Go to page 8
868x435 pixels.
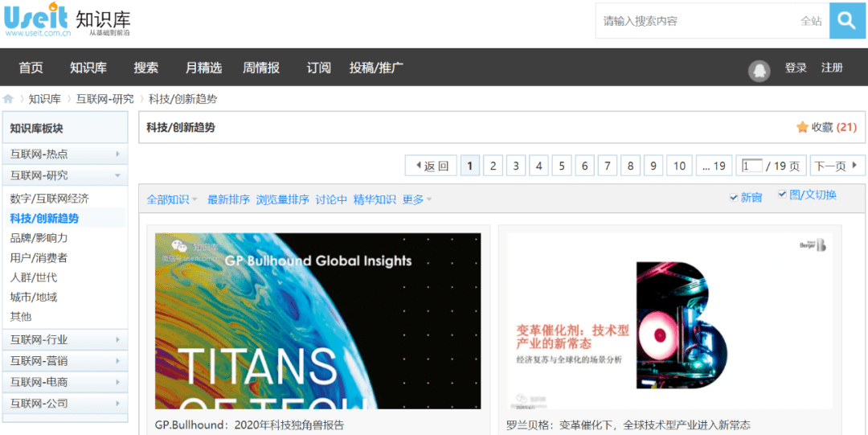coord(631,166)
